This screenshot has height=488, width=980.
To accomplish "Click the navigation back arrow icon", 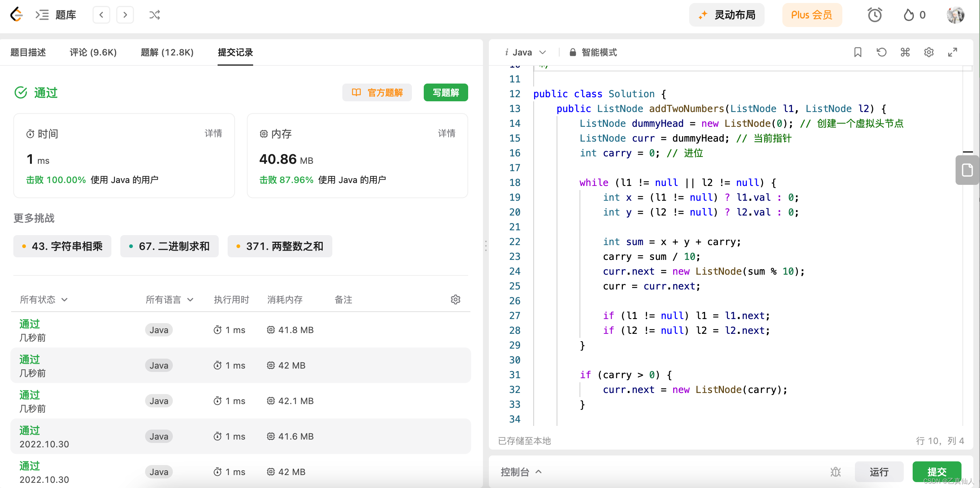I will [101, 14].
